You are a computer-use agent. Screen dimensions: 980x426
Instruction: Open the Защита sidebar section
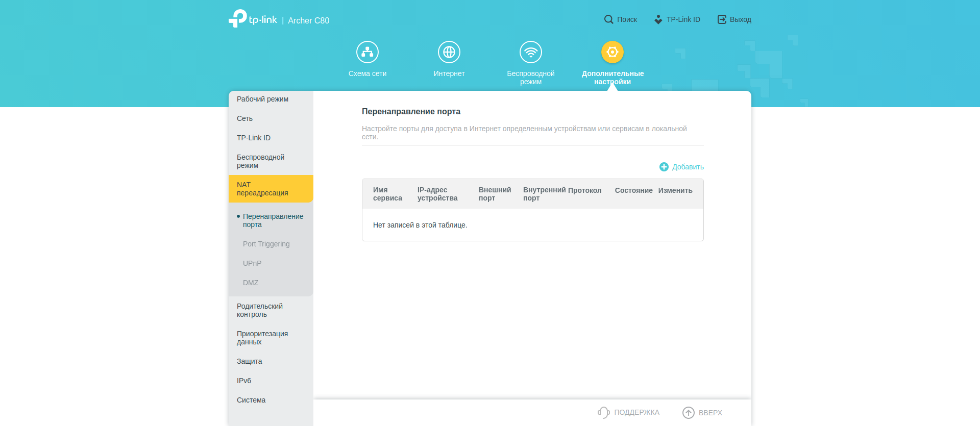click(250, 361)
